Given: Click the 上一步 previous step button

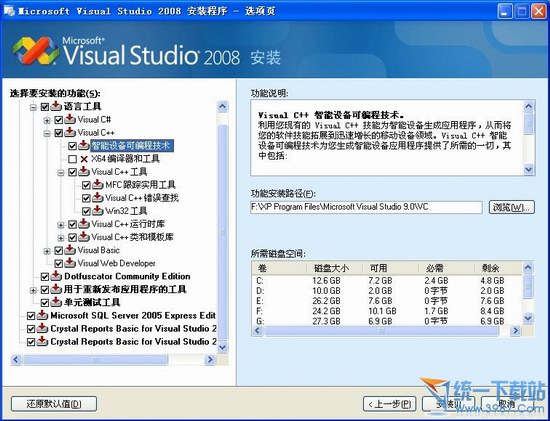Looking at the screenshot, I should [x=390, y=404].
